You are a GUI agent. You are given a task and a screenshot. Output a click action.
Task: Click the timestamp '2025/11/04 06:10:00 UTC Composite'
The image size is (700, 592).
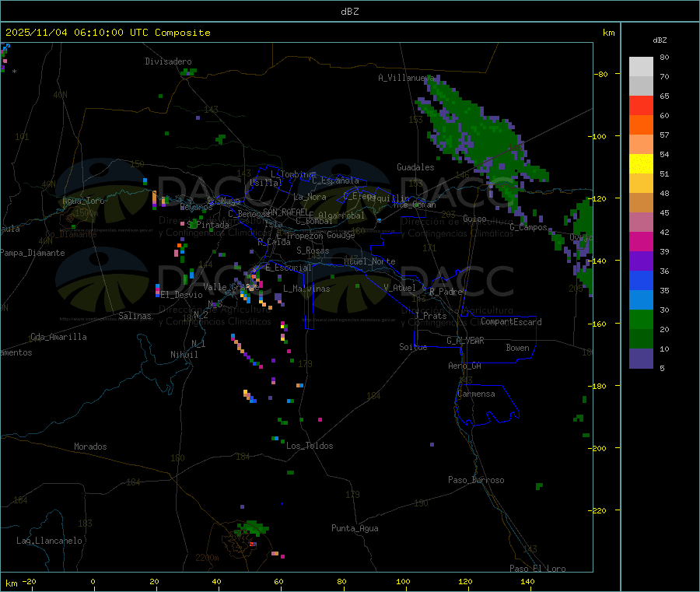coord(107,33)
